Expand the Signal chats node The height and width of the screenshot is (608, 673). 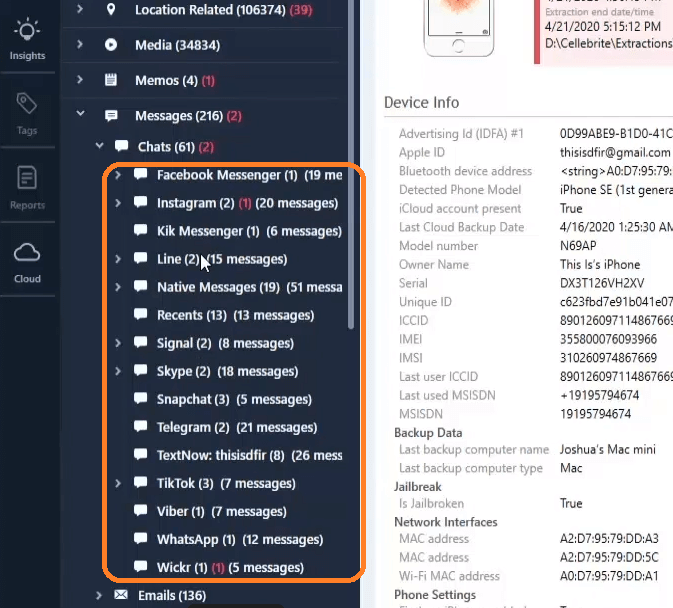click(118, 343)
